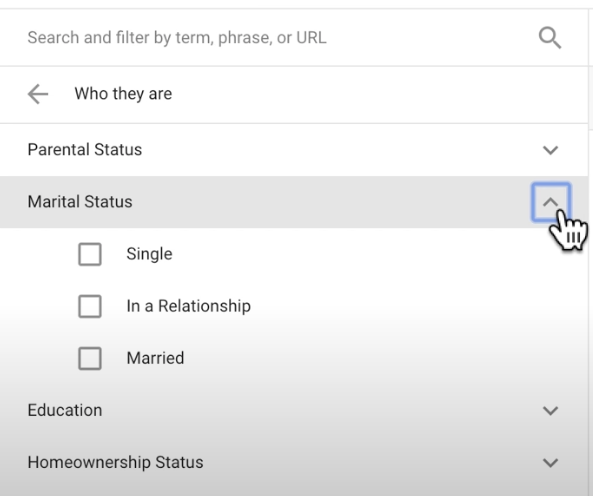Click the Married option text
This screenshot has width=593, height=496.
[155, 358]
